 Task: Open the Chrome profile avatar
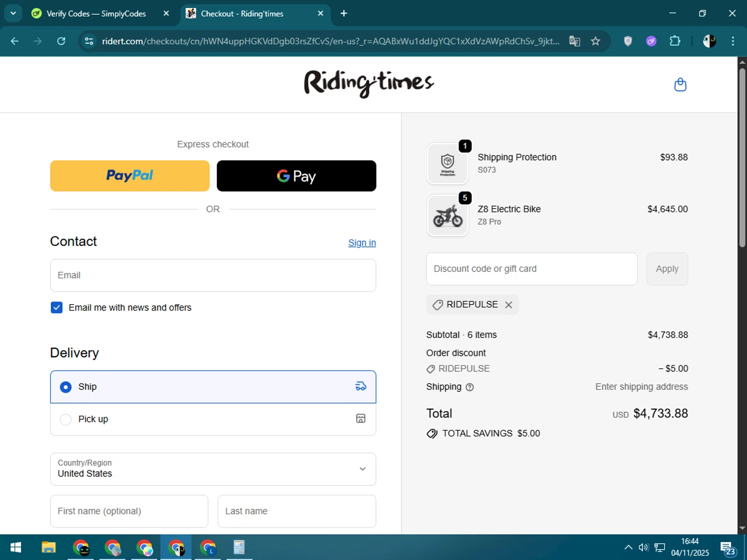pyautogui.click(x=709, y=41)
